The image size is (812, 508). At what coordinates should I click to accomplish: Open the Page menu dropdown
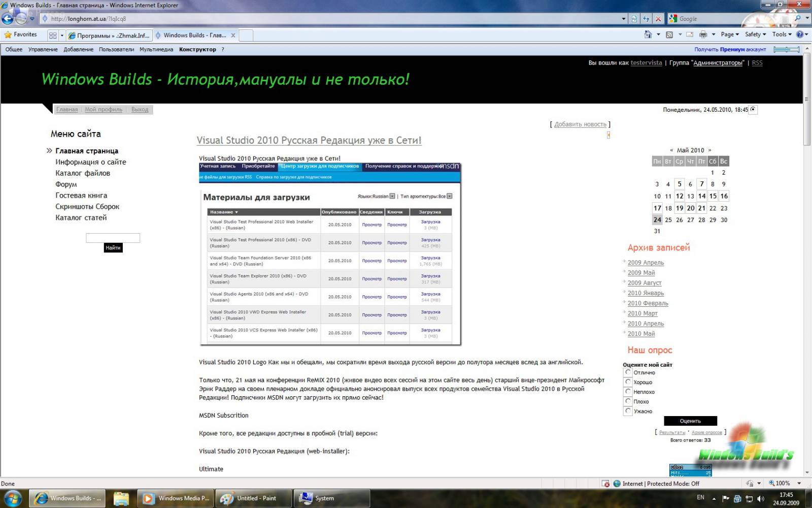(730, 35)
